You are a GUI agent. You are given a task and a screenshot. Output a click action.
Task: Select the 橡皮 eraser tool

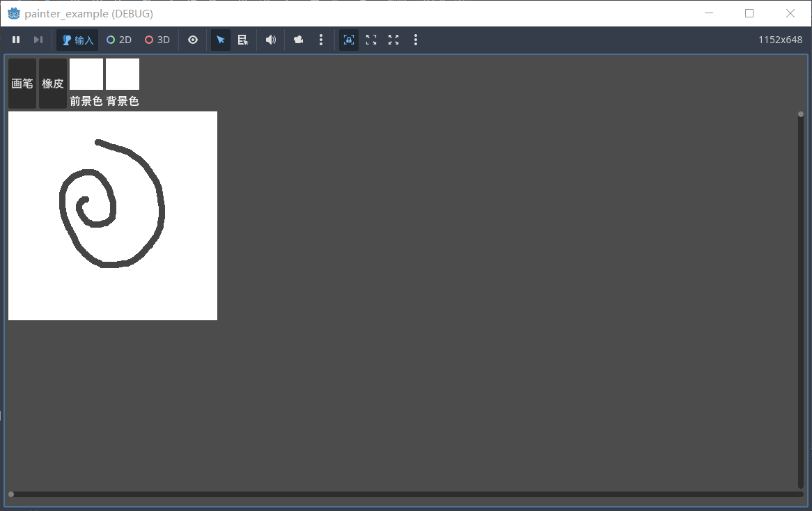pos(53,84)
